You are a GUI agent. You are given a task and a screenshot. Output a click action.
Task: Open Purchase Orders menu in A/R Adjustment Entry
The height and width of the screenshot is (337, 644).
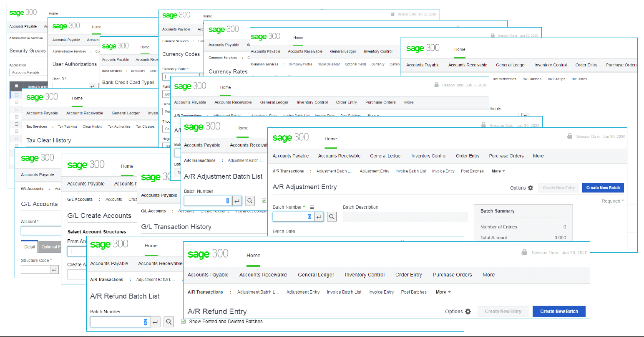[506, 156]
